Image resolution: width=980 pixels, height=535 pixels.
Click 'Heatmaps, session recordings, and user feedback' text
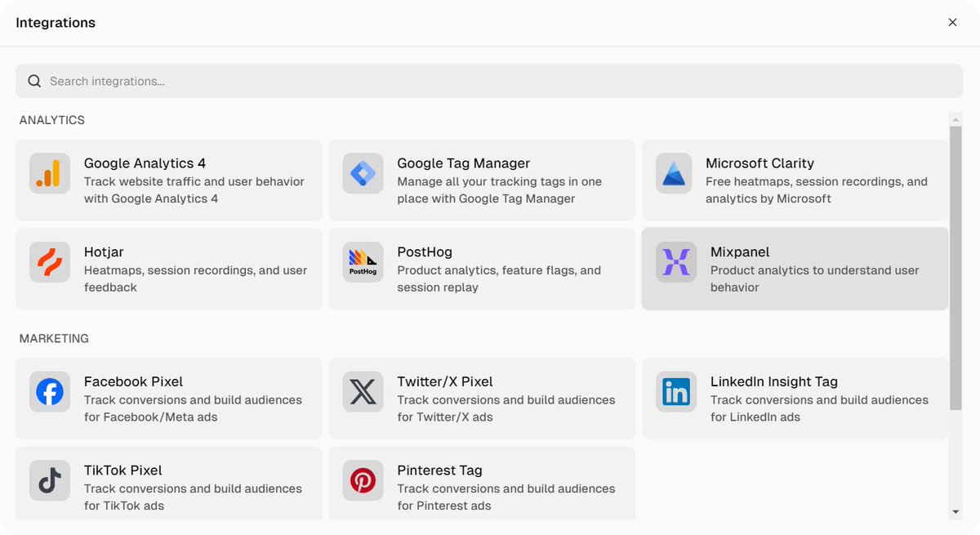(196, 279)
